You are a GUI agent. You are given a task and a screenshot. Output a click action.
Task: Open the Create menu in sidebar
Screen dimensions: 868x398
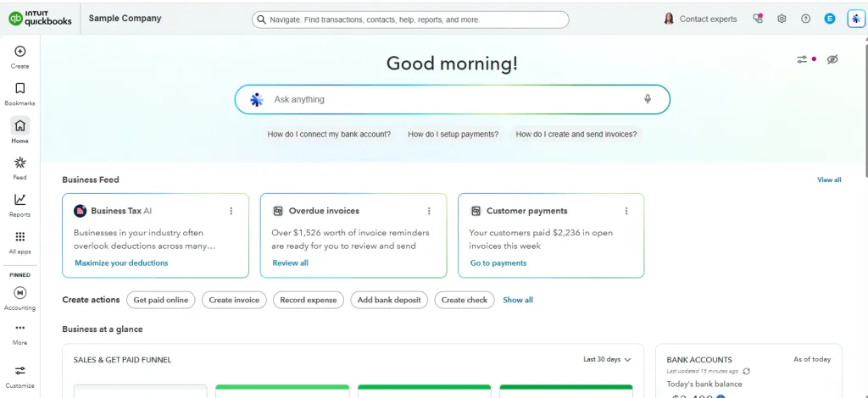20,57
